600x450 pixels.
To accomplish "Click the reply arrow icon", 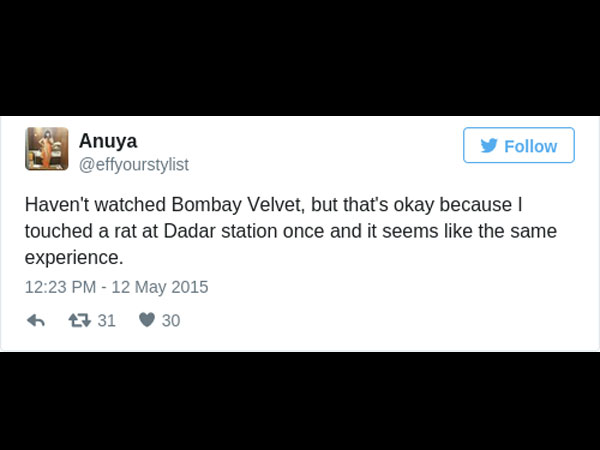I will tap(36, 321).
